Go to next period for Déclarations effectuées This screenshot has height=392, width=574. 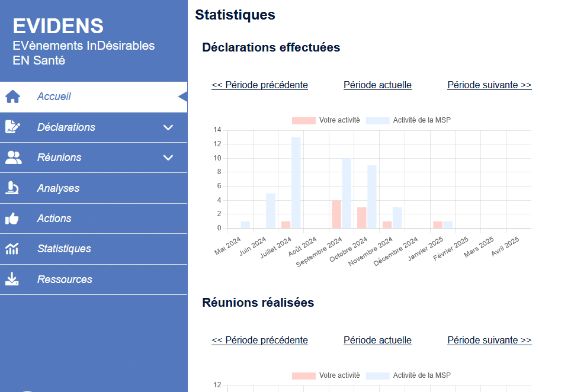click(x=489, y=85)
